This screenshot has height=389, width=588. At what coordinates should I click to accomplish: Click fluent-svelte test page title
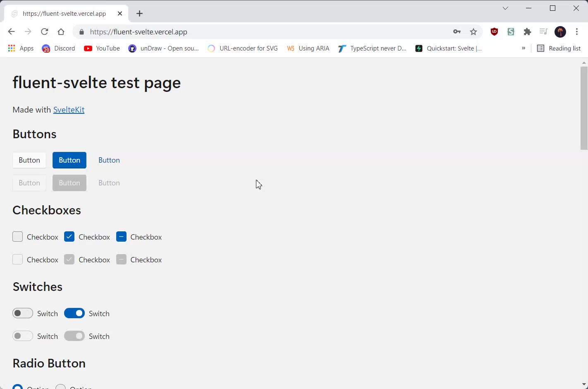pyautogui.click(x=97, y=83)
